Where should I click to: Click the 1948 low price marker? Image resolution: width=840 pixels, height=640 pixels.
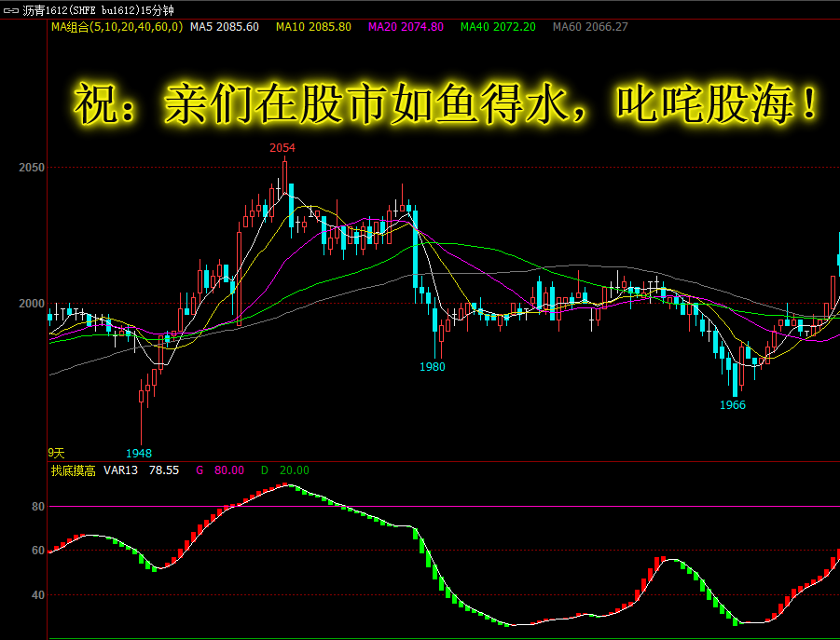click(139, 454)
